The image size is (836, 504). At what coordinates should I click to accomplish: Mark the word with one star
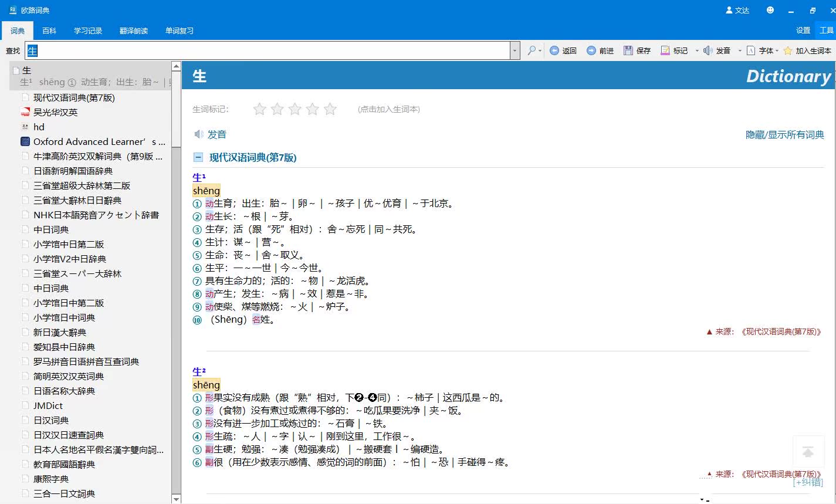click(x=259, y=109)
